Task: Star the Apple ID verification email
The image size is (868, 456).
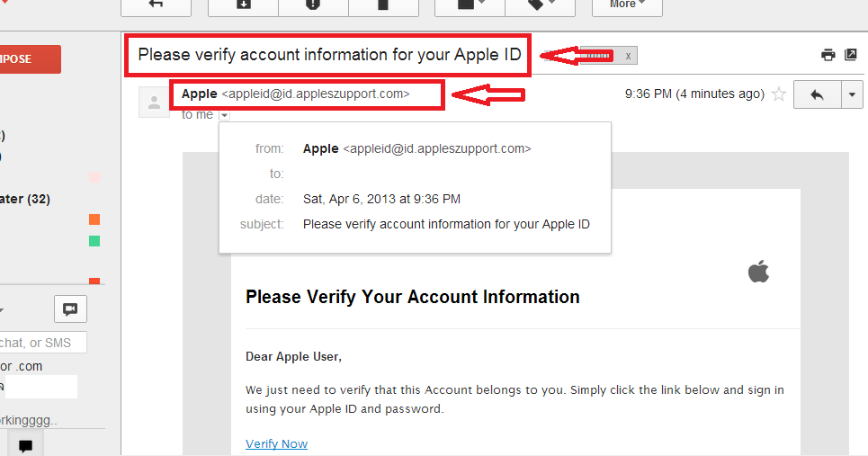Action: coord(779,94)
